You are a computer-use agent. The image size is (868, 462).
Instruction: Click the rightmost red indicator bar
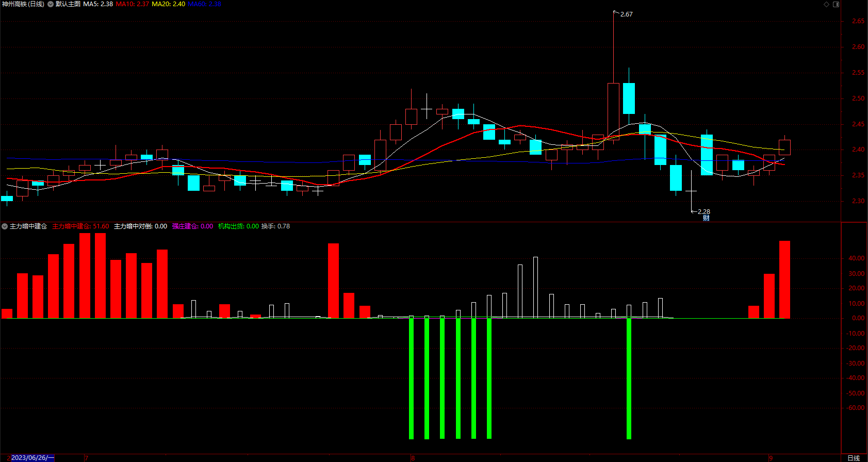click(784, 279)
